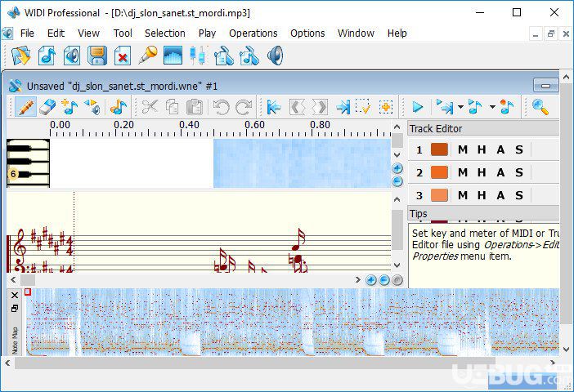Toggle Hide (H) on track 1

[482, 149]
